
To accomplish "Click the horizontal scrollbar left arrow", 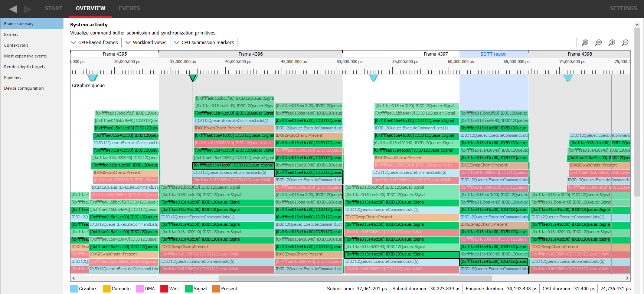I will point(73,278).
